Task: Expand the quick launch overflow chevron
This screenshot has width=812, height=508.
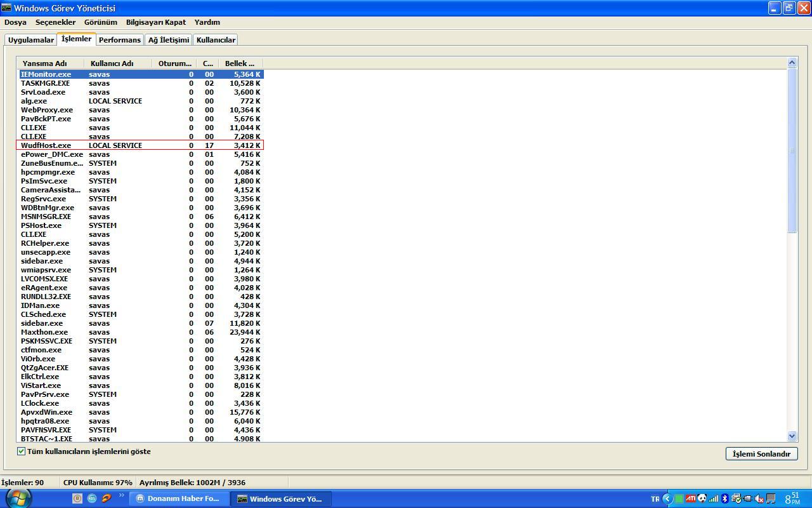Action: tap(121, 496)
